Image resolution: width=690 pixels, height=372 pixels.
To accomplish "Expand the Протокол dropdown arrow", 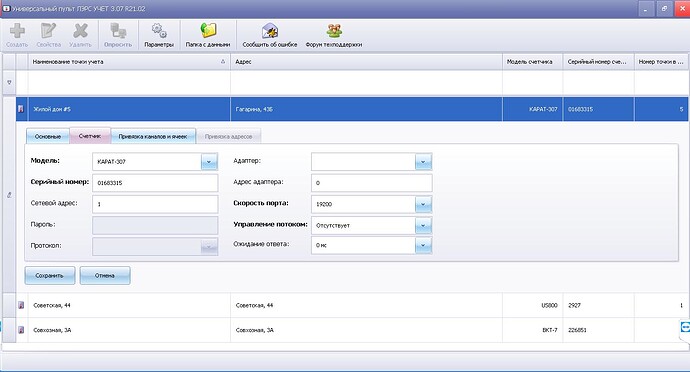I will tap(209, 247).
